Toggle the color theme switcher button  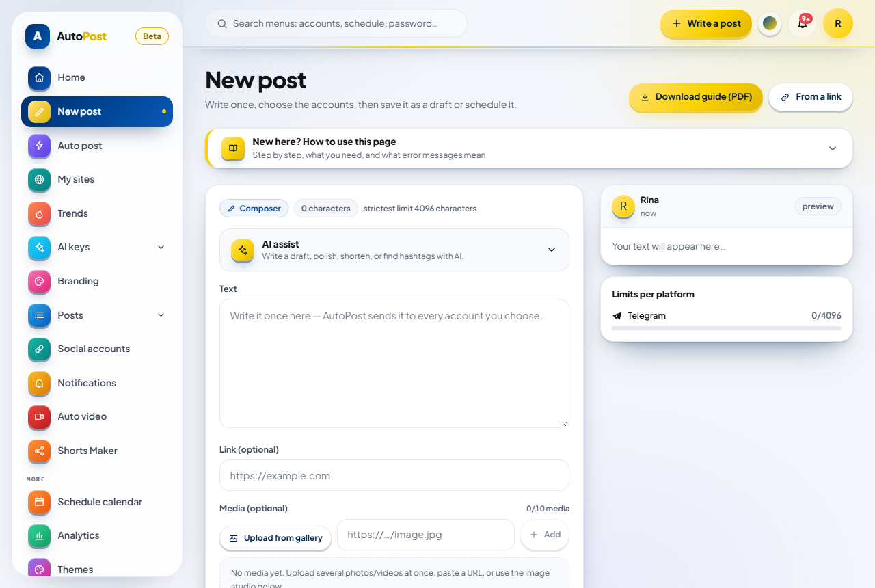(x=770, y=23)
